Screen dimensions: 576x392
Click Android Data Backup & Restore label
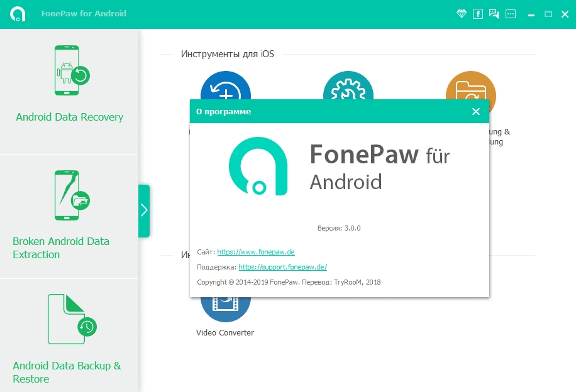click(x=67, y=372)
